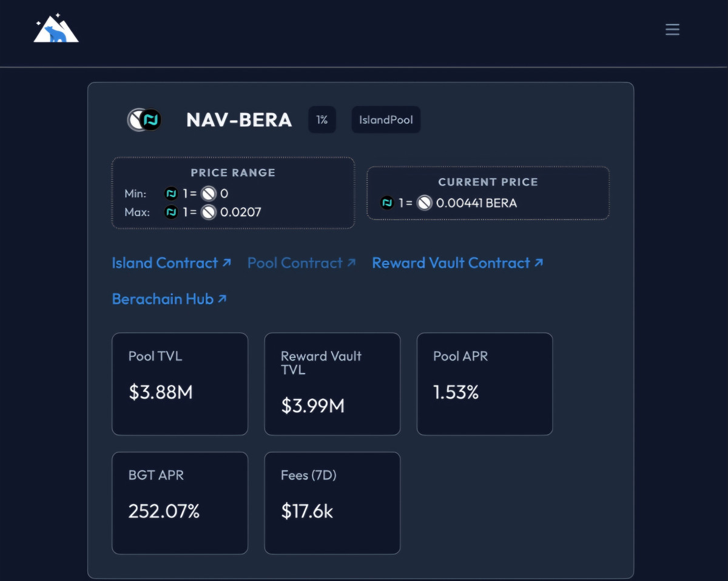Select the Pool TVL card
The width and height of the screenshot is (728, 581).
click(180, 384)
